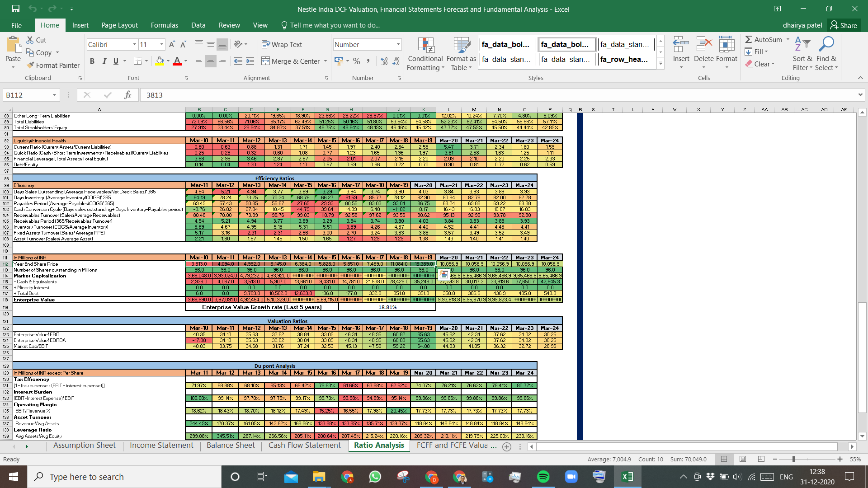868x488 pixels.
Task: Open Find & Select menu
Action: (x=826, y=54)
